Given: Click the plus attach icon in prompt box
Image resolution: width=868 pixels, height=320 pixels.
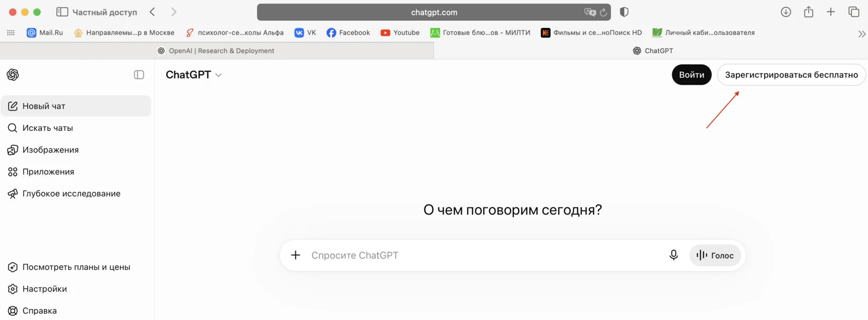Looking at the screenshot, I should click(x=296, y=255).
